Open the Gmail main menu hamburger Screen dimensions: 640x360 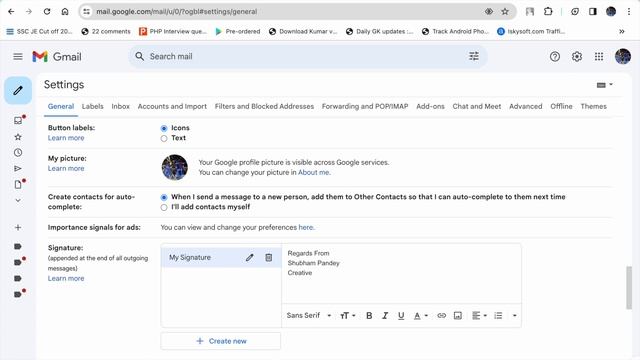click(x=18, y=57)
